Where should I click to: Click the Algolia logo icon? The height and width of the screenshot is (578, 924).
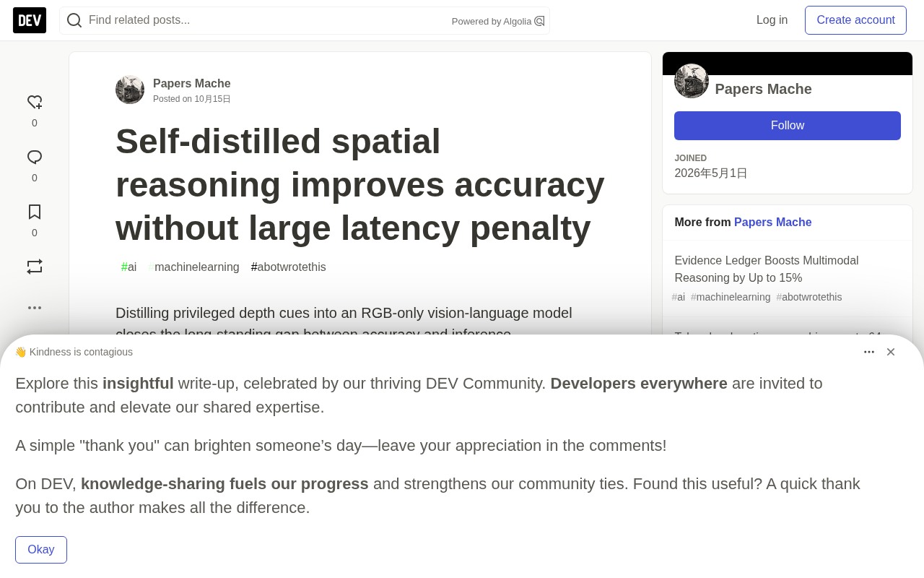coord(539,21)
